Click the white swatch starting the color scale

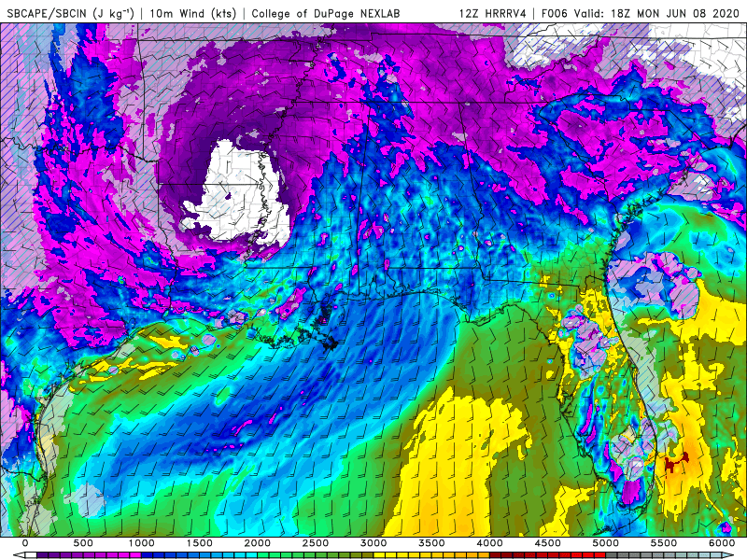click(x=31, y=555)
